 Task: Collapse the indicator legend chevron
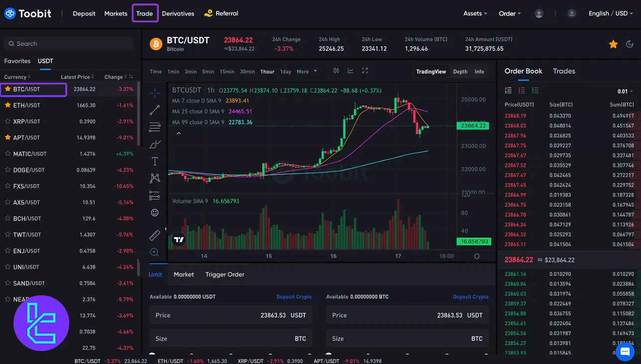[x=178, y=133]
